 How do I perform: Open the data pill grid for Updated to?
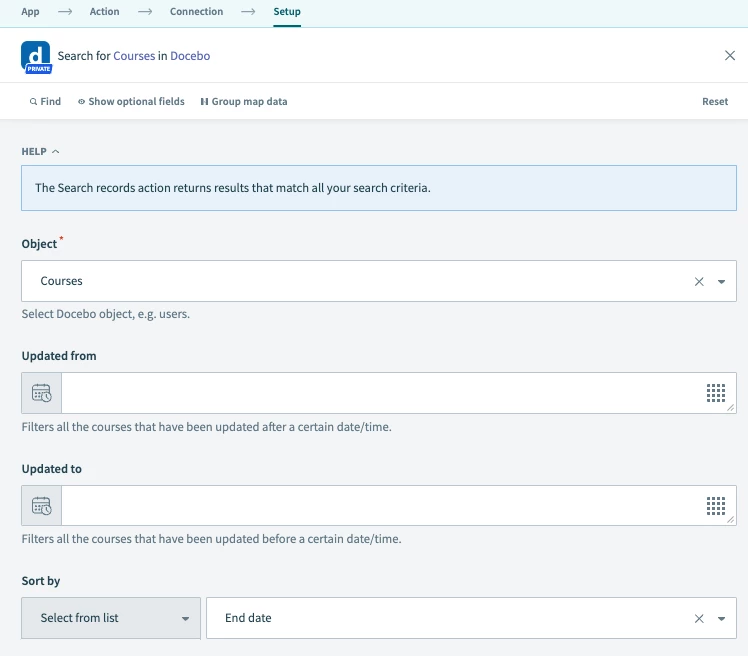pyautogui.click(x=715, y=506)
